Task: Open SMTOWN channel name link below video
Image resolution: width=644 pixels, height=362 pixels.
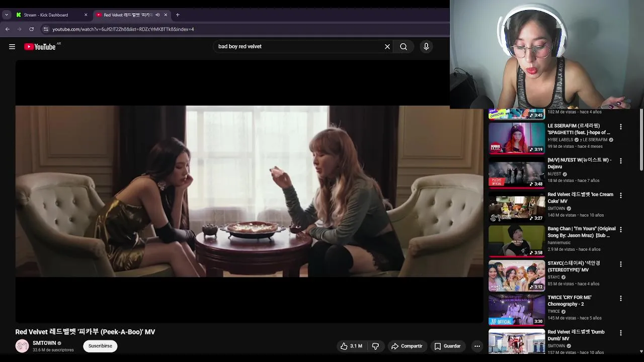Action: coord(44,343)
